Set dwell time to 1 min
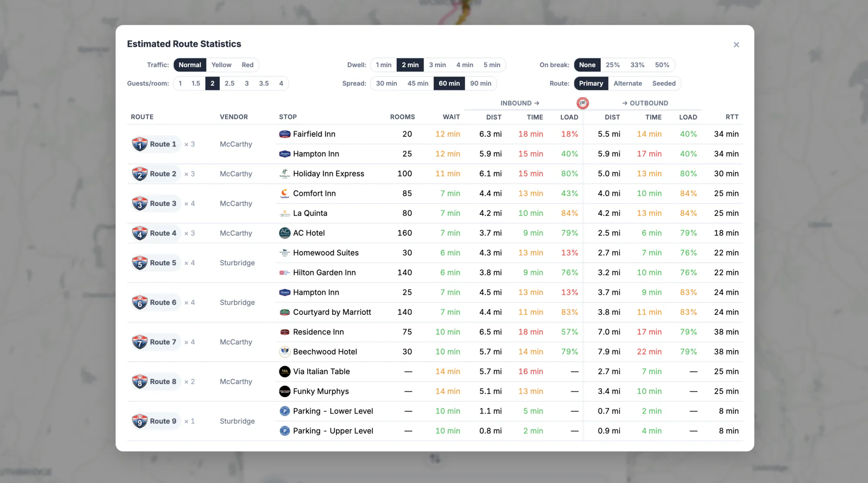Image resolution: width=868 pixels, height=483 pixels. click(x=384, y=65)
